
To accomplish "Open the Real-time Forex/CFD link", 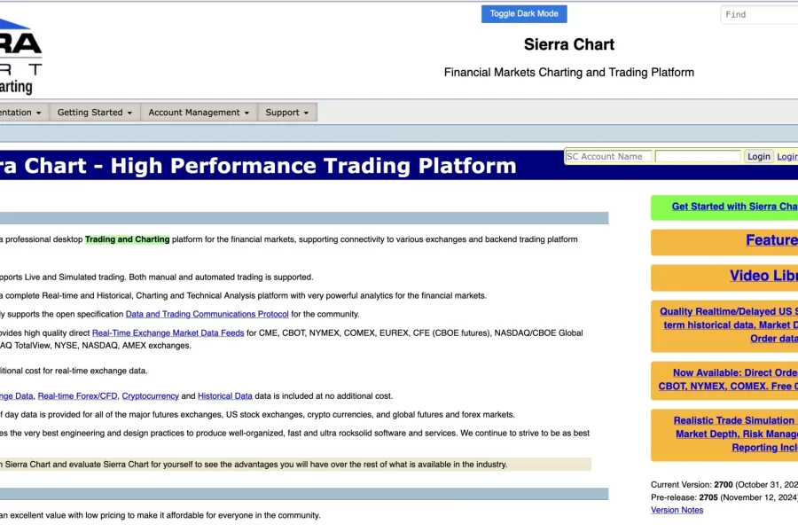I will [77, 395].
